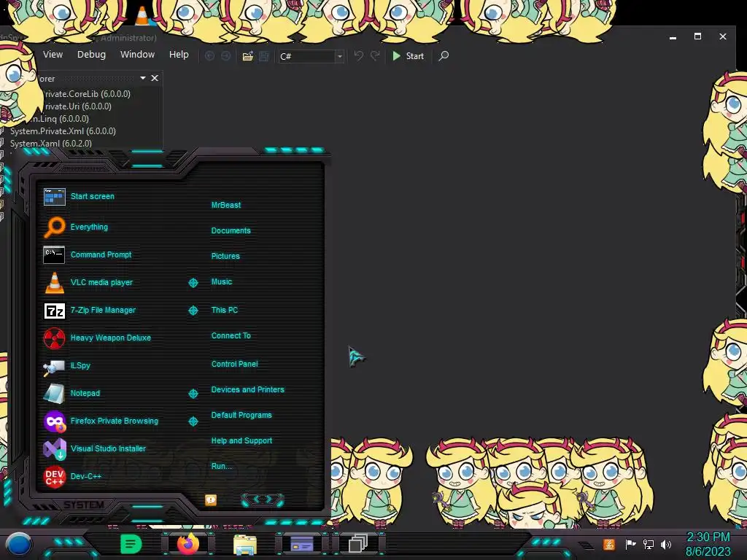
Task: Open the Debug menu in ILSpy
Action: tap(91, 54)
